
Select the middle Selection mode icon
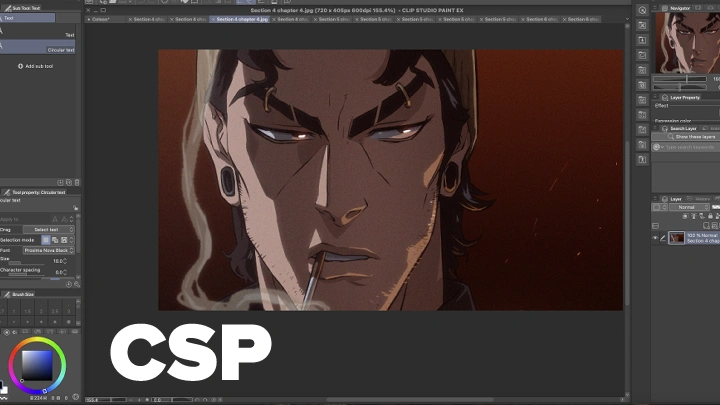tap(55, 240)
